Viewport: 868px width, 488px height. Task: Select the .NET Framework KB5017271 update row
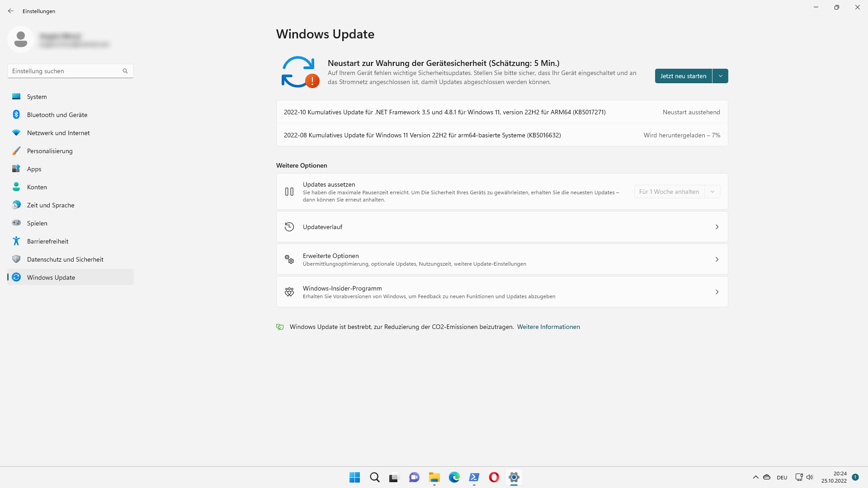[502, 112]
